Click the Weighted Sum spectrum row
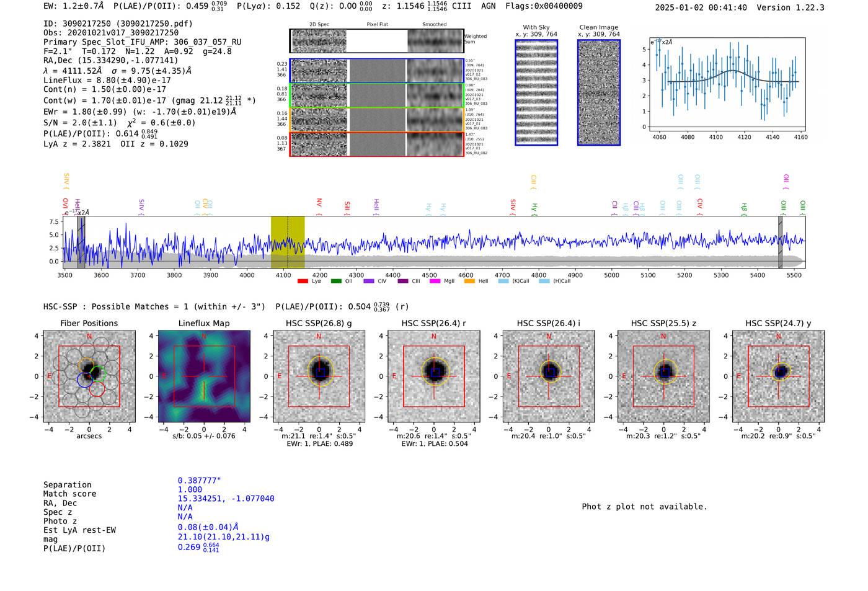 click(x=376, y=41)
